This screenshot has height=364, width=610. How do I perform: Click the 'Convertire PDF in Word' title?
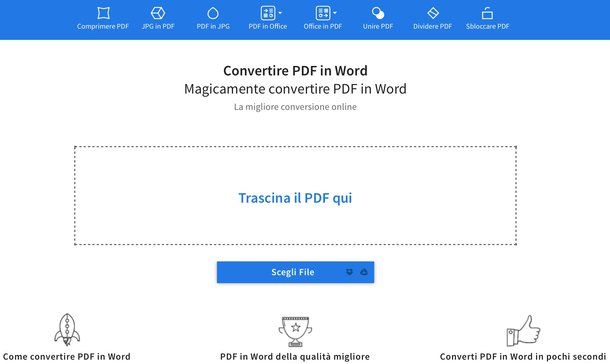click(x=295, y=71)
